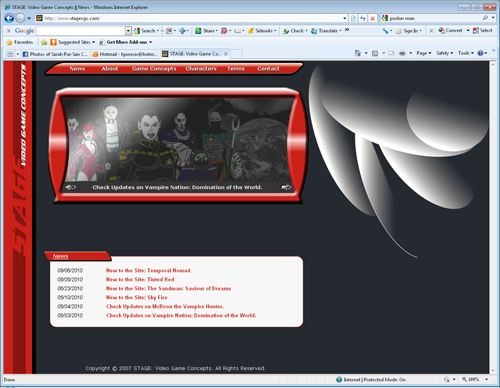Expand the Safety menu dropdown

pos(444,53)
